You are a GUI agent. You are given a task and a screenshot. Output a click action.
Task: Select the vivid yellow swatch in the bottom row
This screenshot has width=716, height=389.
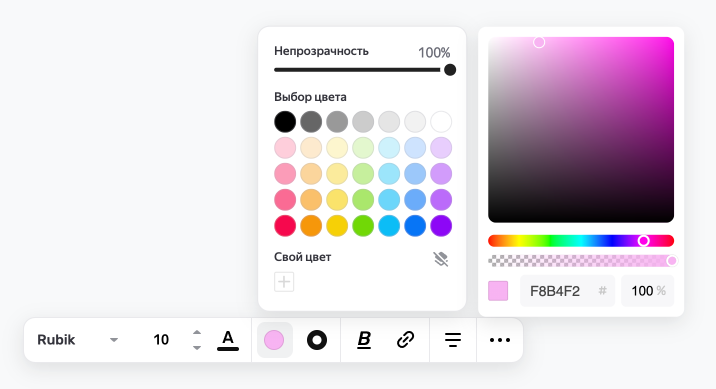click(337, 226)
